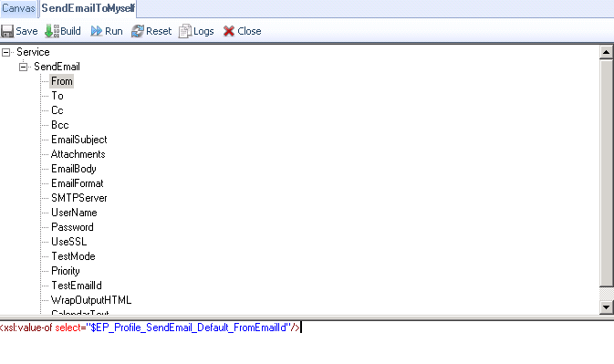This screenshot has height=364, width=614.
Task: Click the Reset label in toolbar
Action: pyautogui.click(x=159, y=31)
